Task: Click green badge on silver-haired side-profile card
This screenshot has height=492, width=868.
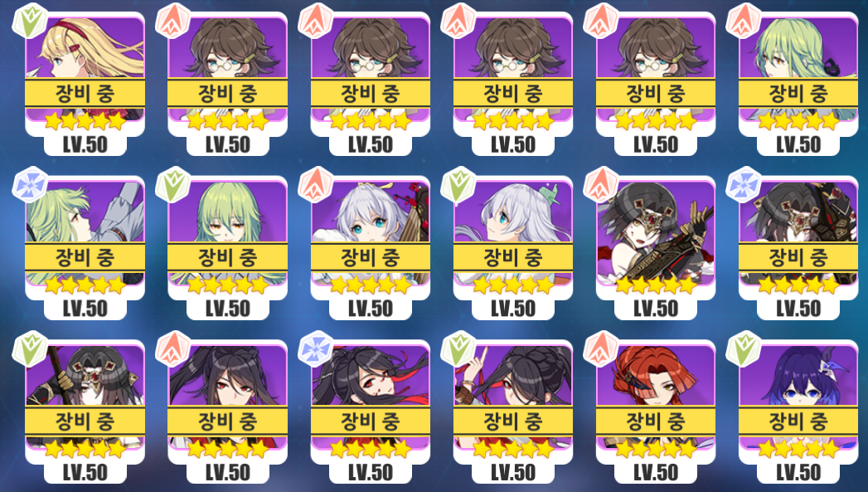Action: coord(458,184)
